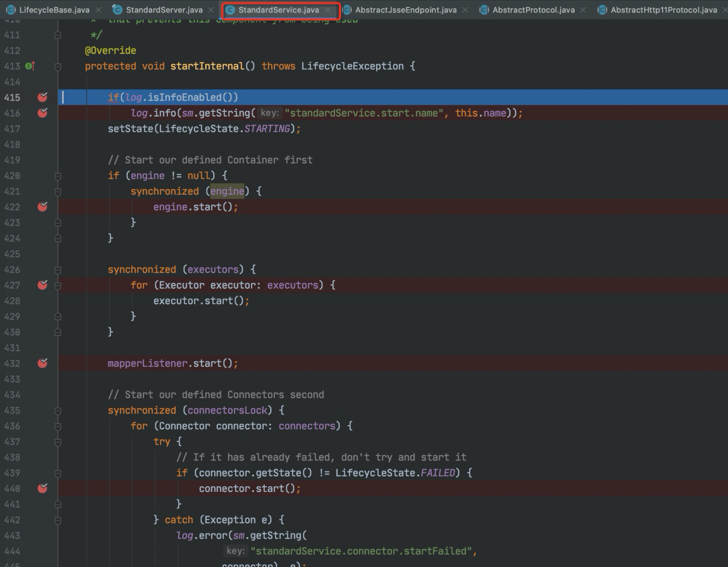Toggle the breakpoint on line 415

(x=42, y=97)
